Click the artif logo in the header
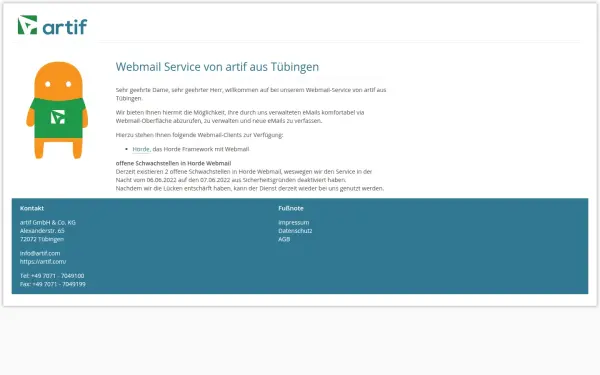 (52, 25)
